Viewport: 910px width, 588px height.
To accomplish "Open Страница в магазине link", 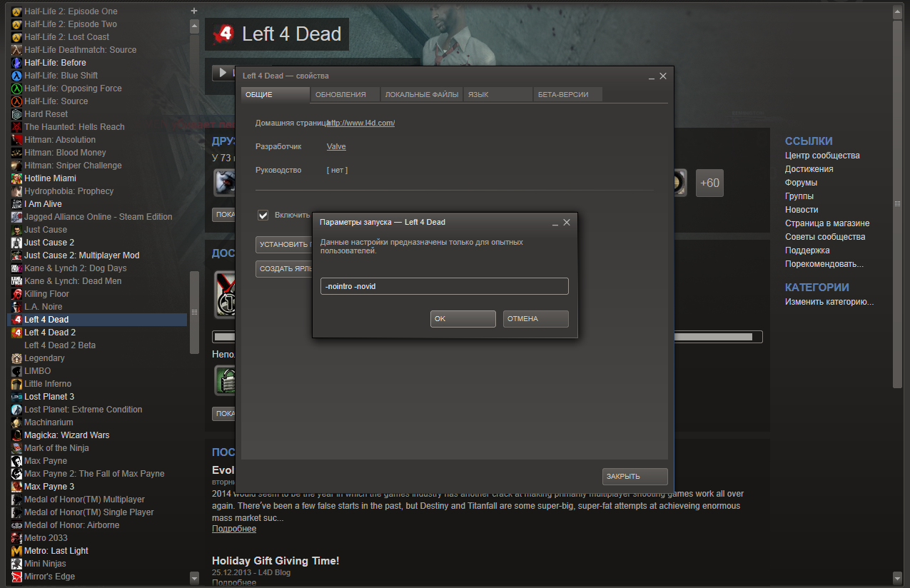I will pyautogui.click(x=827, y=223).
